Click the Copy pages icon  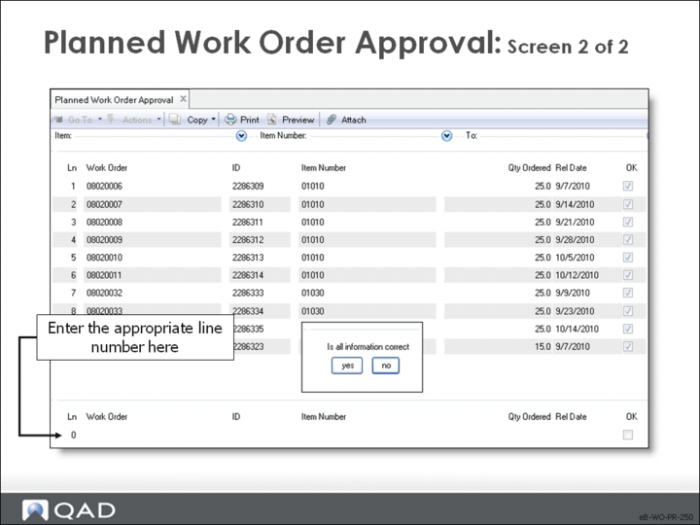tap(175, 120)
